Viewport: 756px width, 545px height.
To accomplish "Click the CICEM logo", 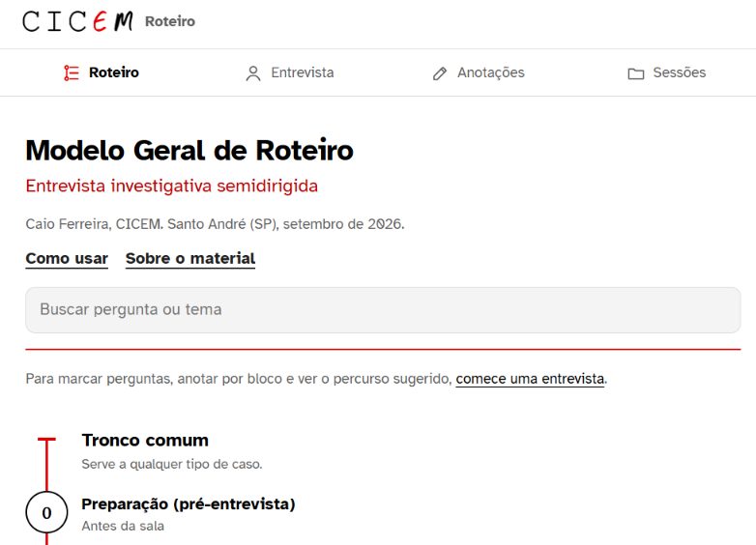I will (x=77, y=21).
